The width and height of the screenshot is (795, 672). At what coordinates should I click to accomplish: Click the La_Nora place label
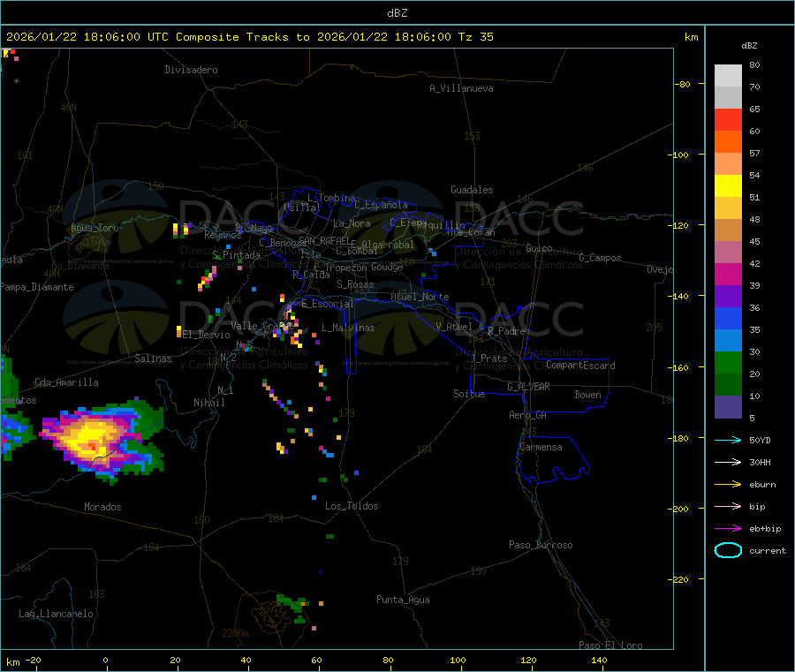pos(352,223)
